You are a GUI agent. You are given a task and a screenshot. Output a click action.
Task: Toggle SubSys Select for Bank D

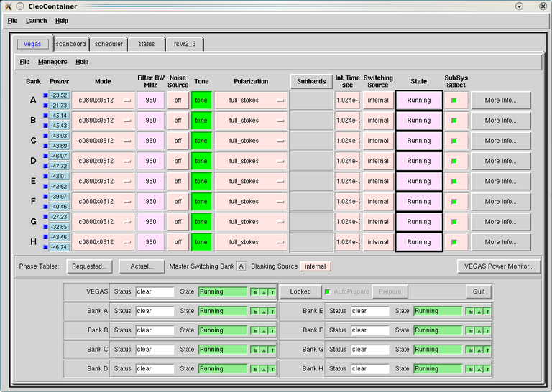click(x=454, y=161)
